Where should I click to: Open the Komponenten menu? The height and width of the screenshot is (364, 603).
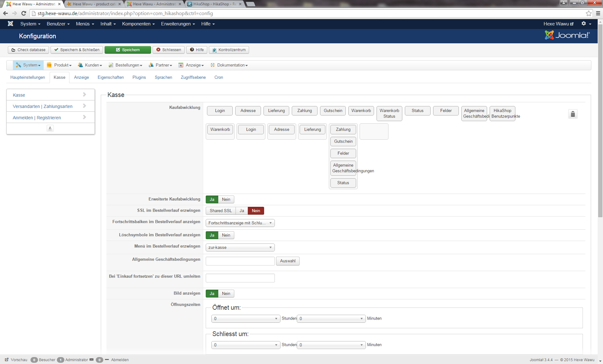click(138, 24)
